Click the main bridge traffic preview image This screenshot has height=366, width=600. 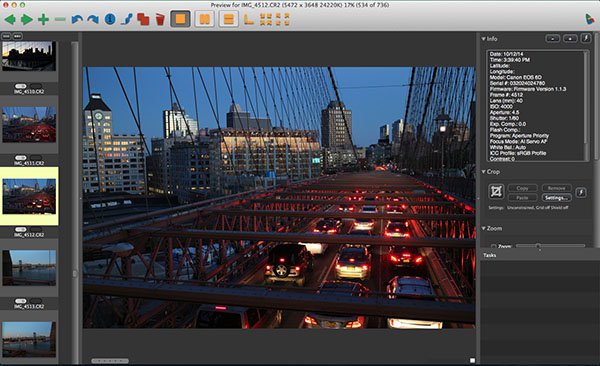279,198
